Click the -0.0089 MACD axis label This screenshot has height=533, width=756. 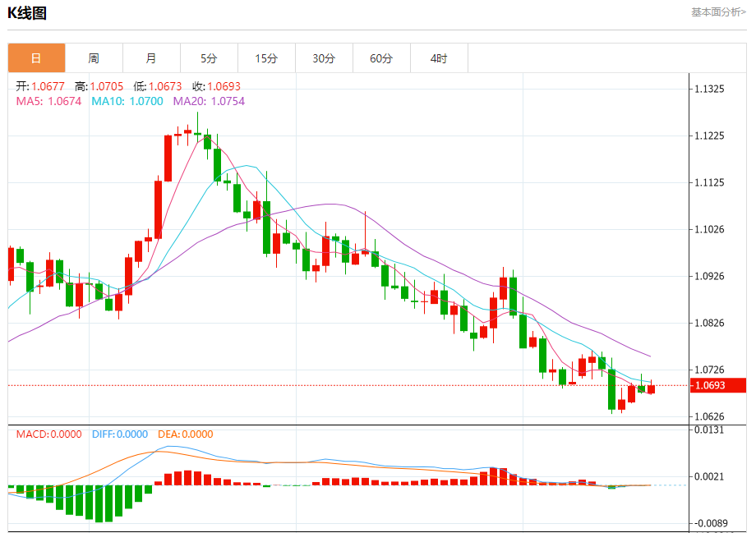tap(711, 523)
